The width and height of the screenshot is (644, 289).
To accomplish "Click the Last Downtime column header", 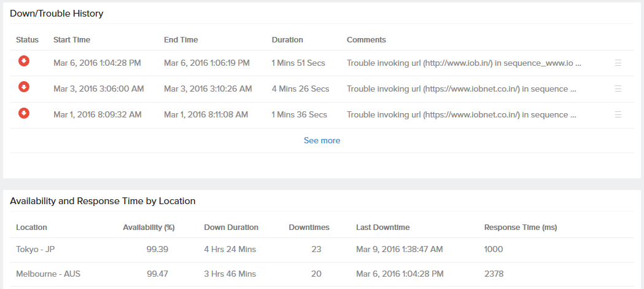I will click(383, 228).
